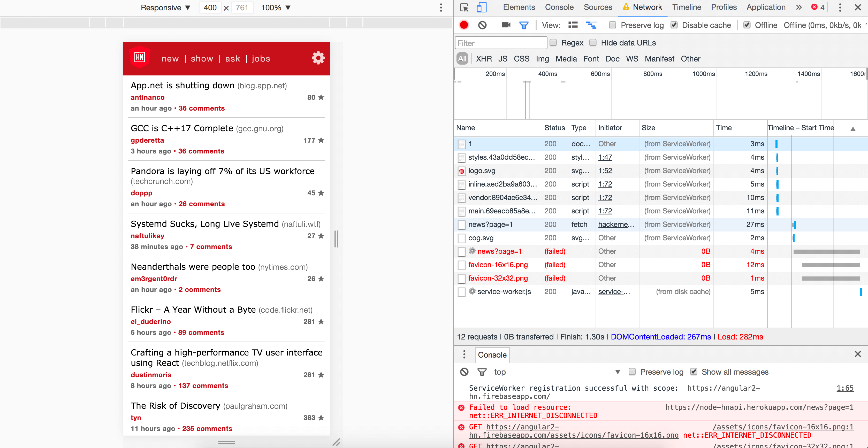Enable the network Preserve log checkbox
This screenshot has height=448, width=868.
tap(613, 25)
